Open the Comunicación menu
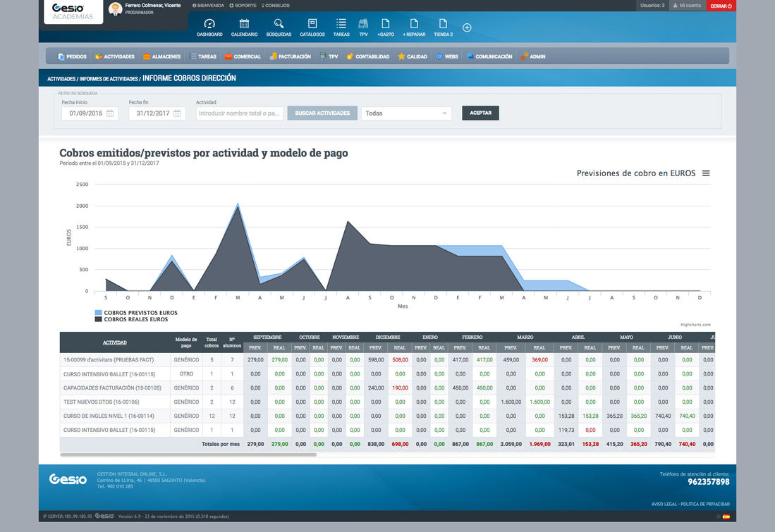 point(489,57)
